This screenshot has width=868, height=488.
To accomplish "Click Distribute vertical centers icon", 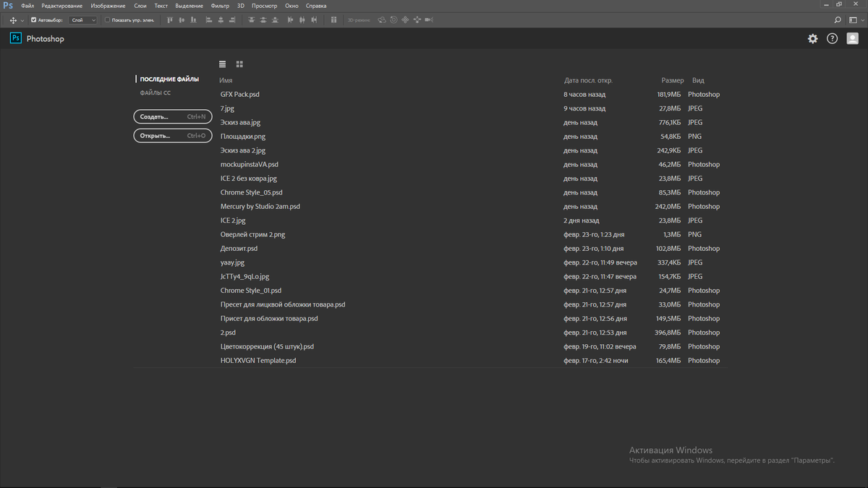I will [x=263, y=20].
